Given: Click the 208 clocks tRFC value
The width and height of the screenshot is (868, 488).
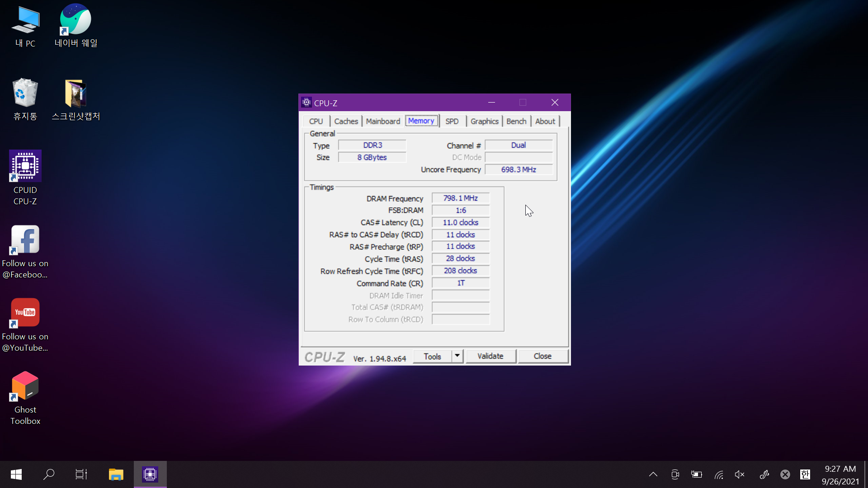Looking at the screenshot, I should click(461, 271).
